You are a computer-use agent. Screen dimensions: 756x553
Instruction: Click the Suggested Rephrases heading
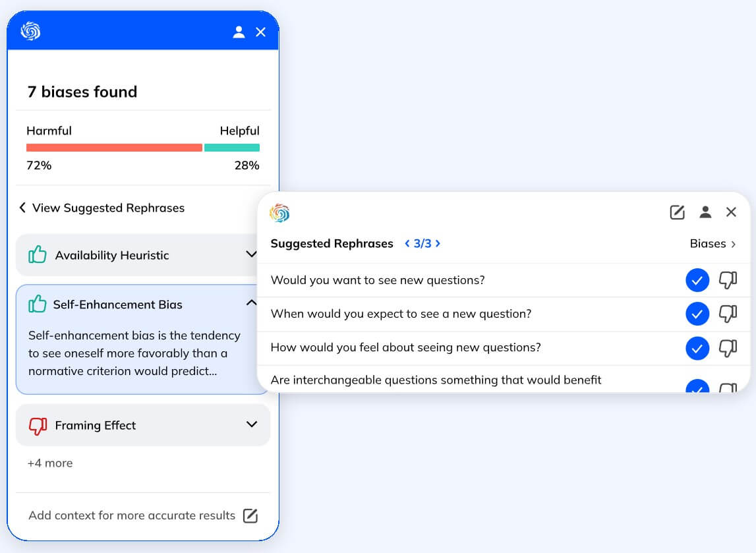332,243
